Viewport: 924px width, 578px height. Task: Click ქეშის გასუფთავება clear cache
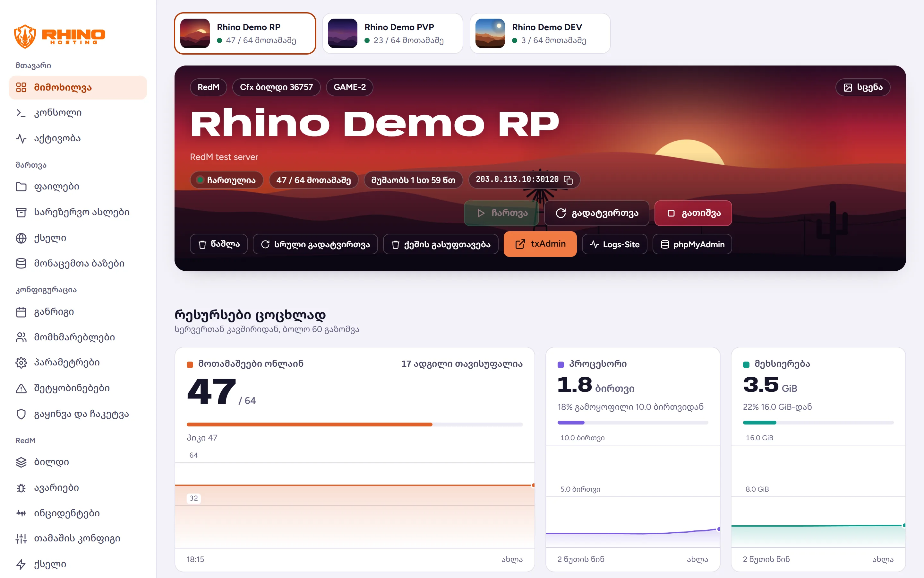click(441, 244)
